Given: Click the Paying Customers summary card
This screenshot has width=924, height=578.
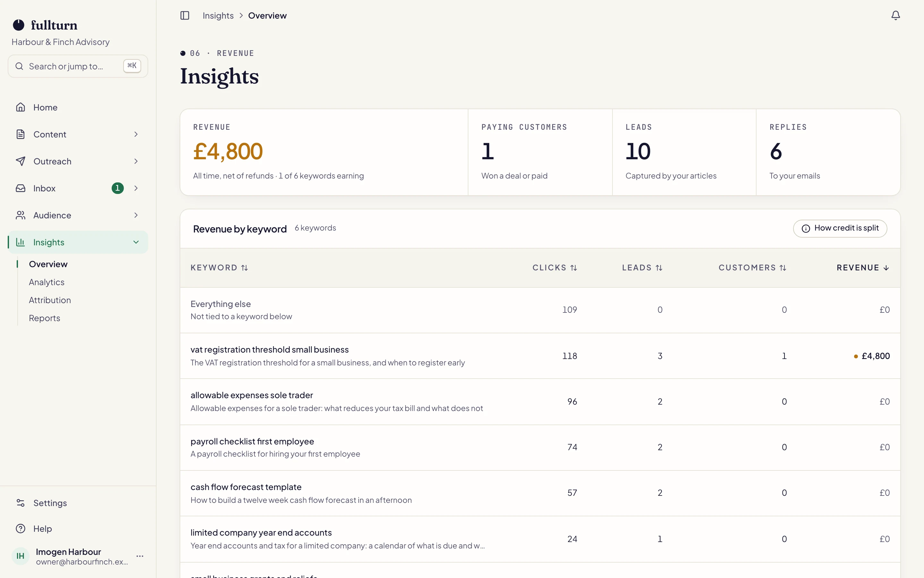Looking at the screenshot, I should tap(540, 152).
